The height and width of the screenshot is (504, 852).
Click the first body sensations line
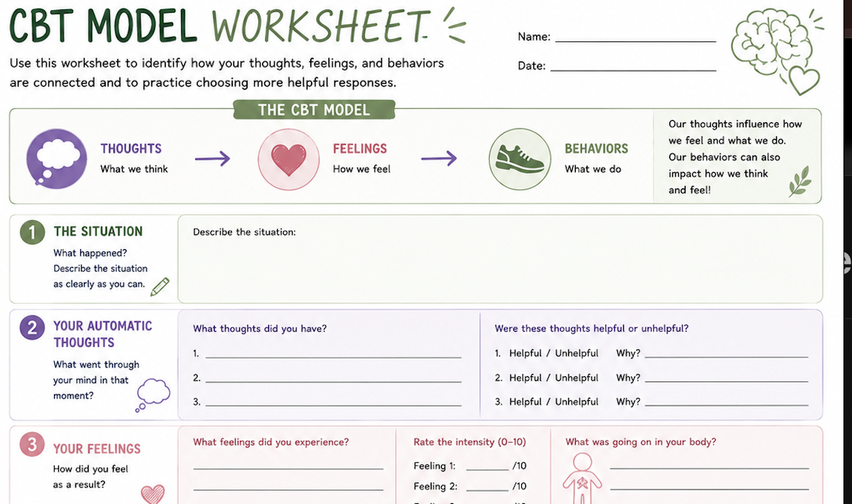709,469
